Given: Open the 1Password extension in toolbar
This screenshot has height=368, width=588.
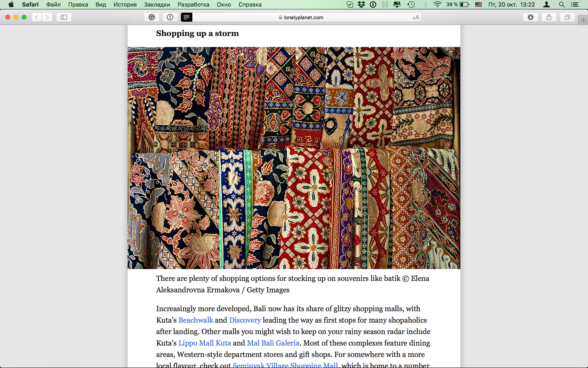Looking at the screenshot, I should coord(170,17).
